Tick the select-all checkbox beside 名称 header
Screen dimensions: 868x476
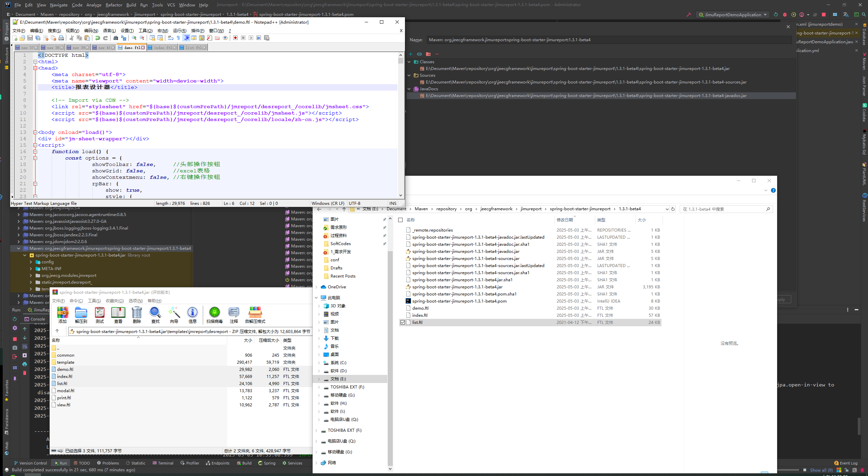click(401, 220)
